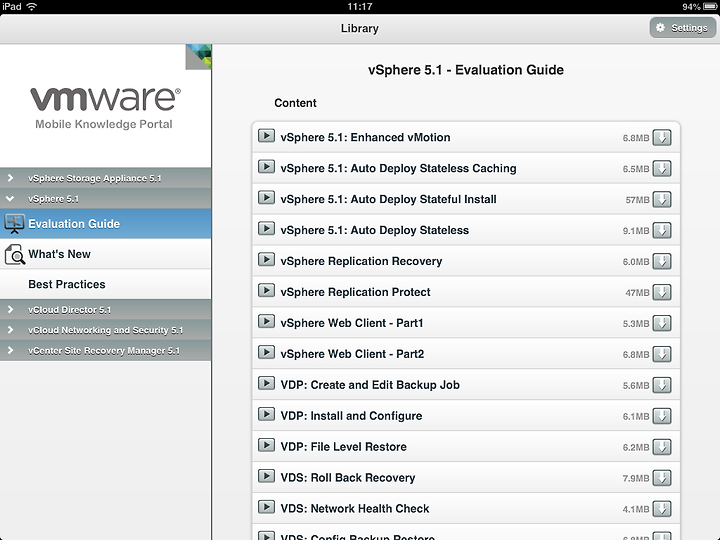Click play icon for vSphere 5.1: Auto Deploy Stateless
Screen dimensions: 720x540
point(266,229)
